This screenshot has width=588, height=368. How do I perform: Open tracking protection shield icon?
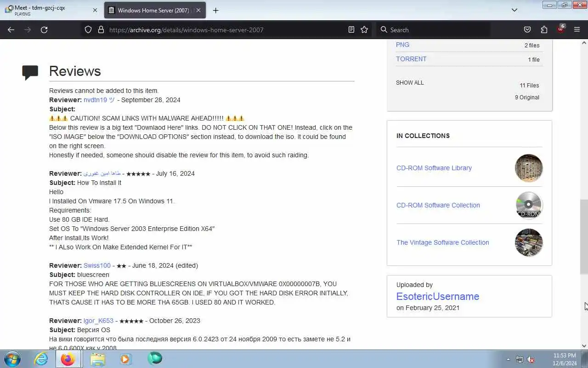point(88,29)
